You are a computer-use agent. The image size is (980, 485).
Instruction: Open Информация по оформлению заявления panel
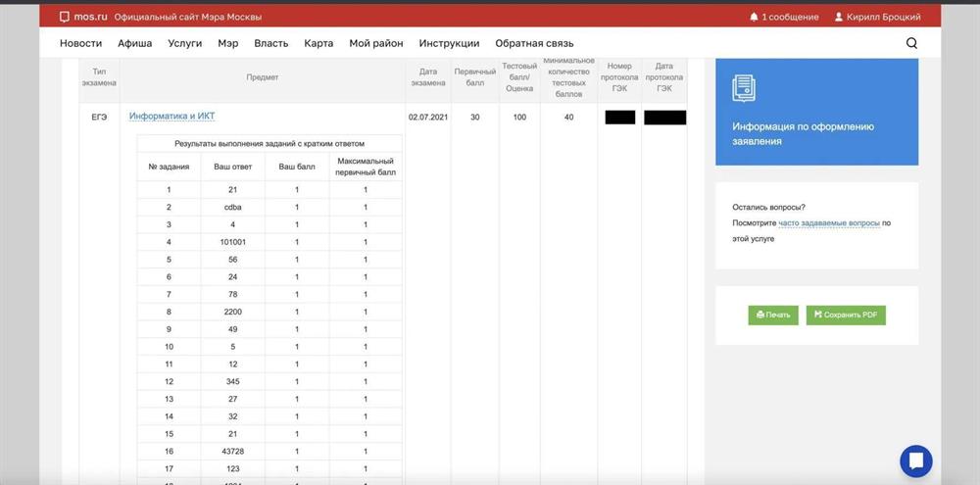[817, 112]
